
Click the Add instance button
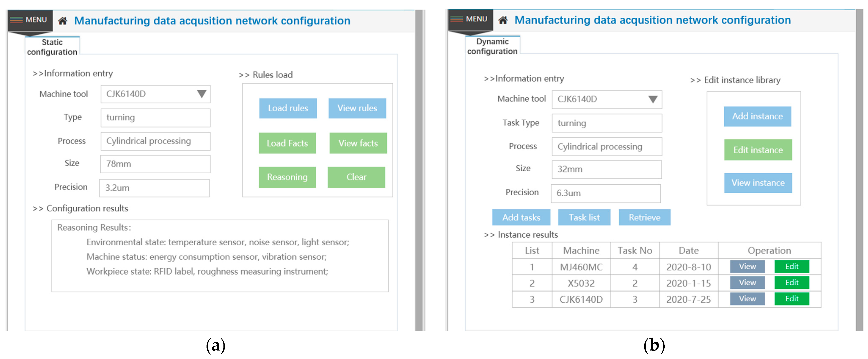tap(757, 116)
